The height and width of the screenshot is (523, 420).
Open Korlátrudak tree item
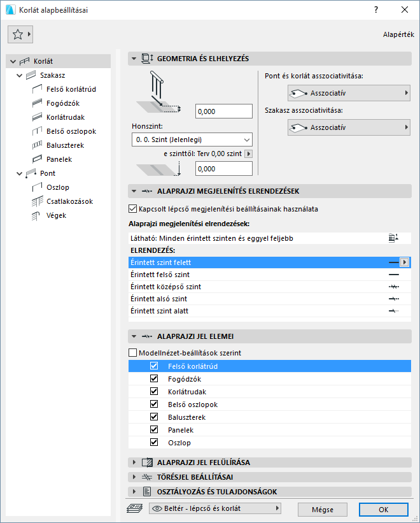tap(66, 117)
